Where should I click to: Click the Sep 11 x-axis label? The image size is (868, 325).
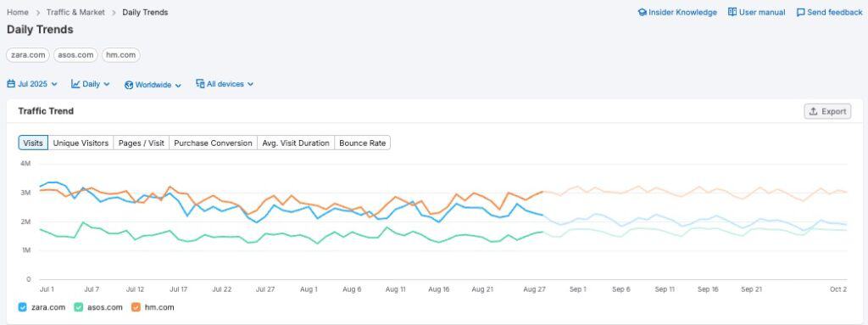665,289
